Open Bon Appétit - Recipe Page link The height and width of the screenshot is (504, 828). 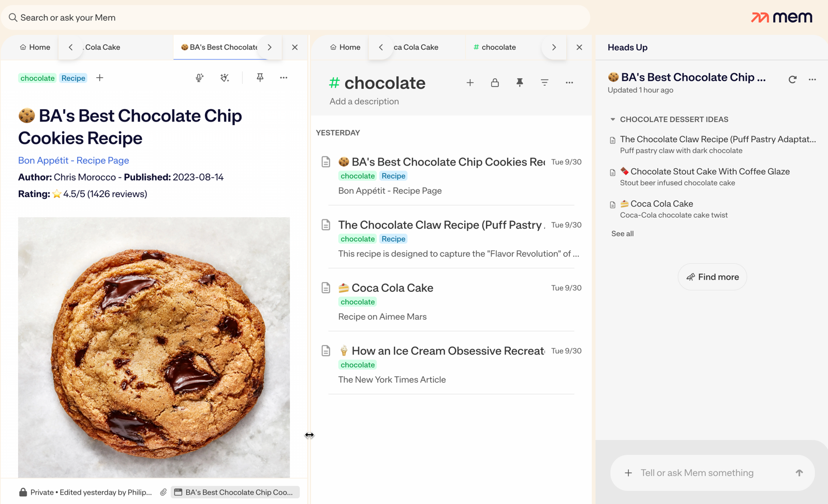coord(73,160)
